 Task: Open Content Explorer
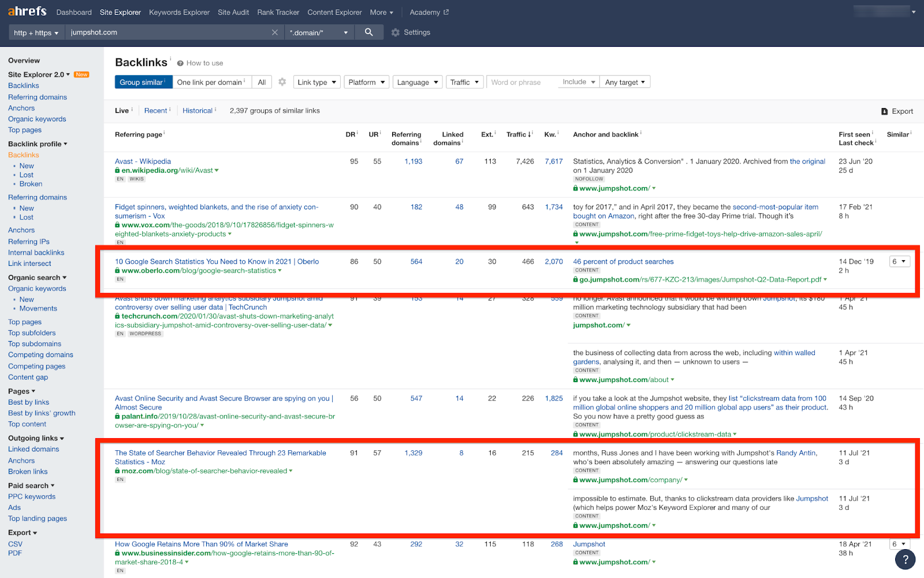(x=334, y=12)
